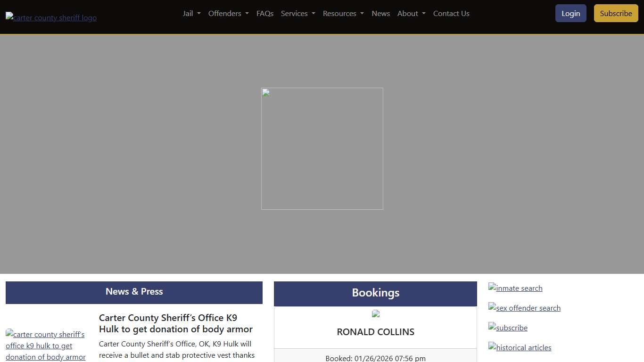Open the sex offender search image link
Viewport: 644px width, 362px height.
pos(524,308)
